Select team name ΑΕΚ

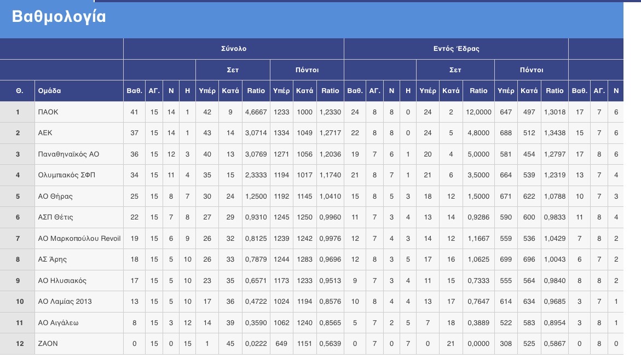45,133
